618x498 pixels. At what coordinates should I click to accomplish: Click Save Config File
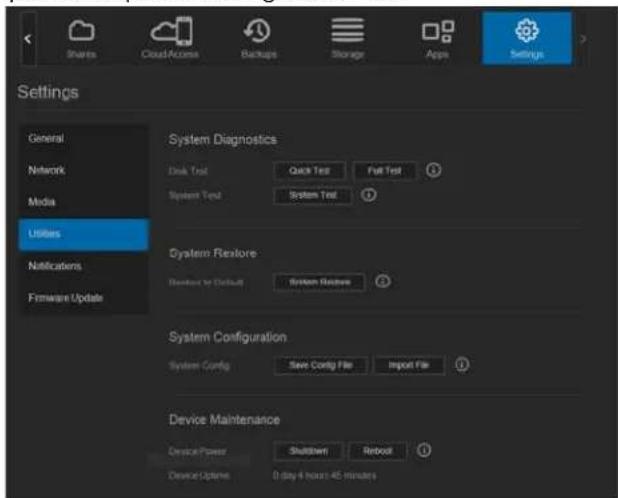(x=321, y=365)
